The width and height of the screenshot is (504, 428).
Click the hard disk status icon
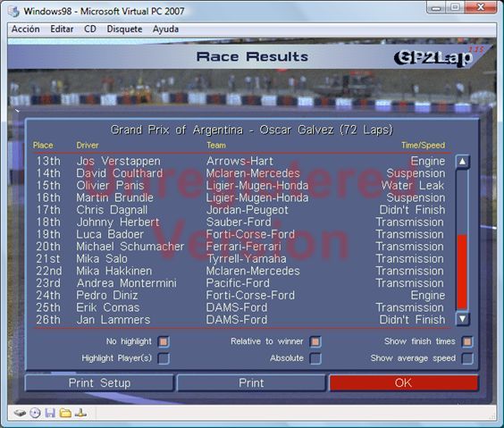[x=20, y=413]
